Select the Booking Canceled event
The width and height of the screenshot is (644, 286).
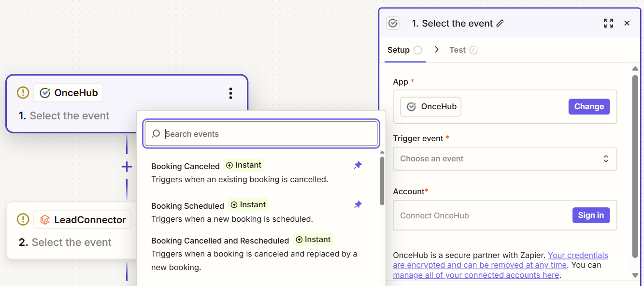point(257,172)
